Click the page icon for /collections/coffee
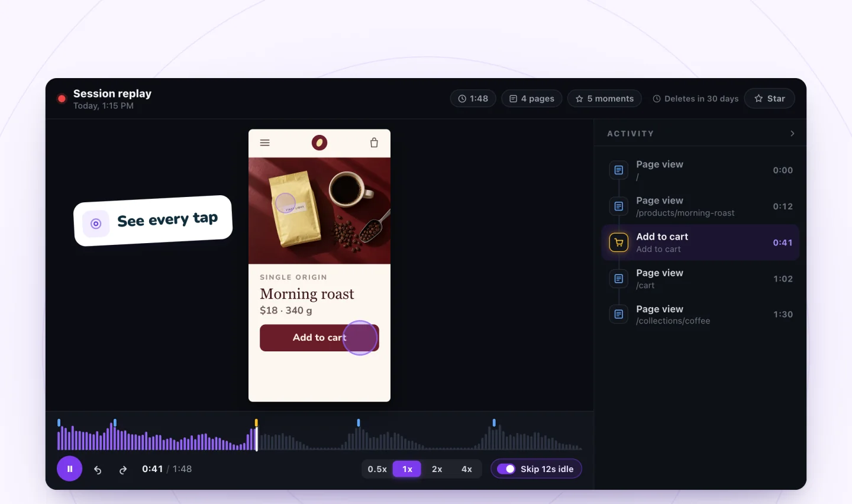The height and width of the screenshot is (504, 852). 619,314
